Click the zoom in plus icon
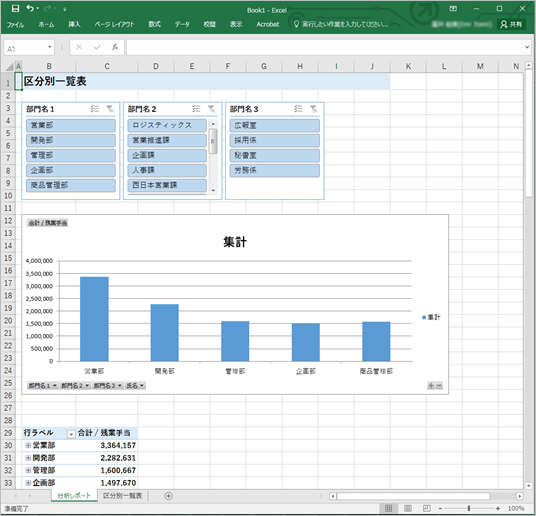This screenshot has height=516, width=536. point(498,508)
